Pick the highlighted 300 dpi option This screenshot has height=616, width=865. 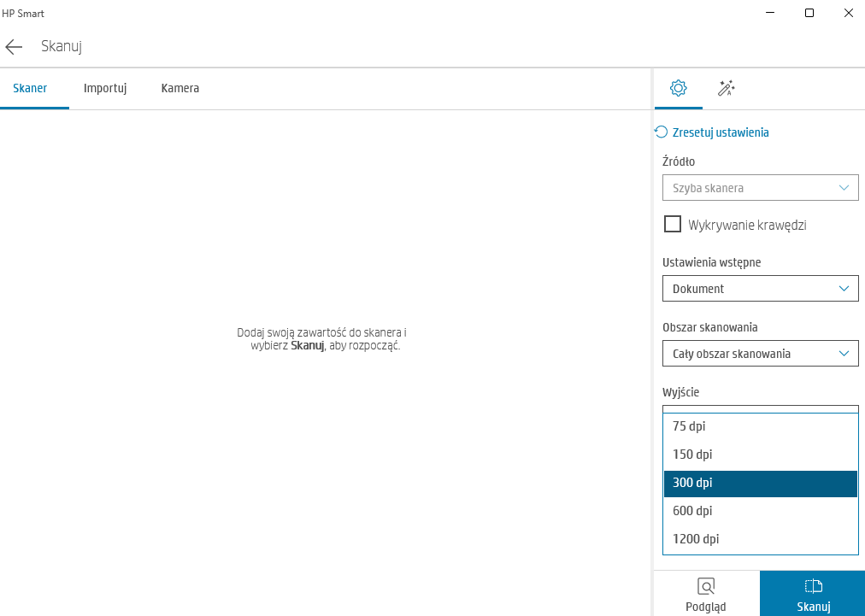pos(760,483)
